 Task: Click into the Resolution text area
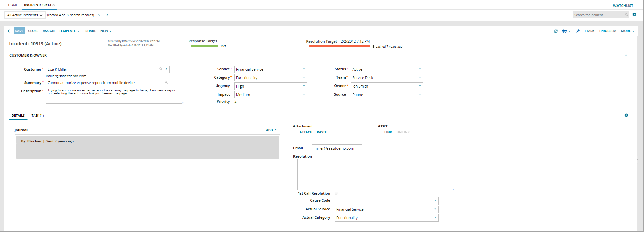click(x=375, y=174)
